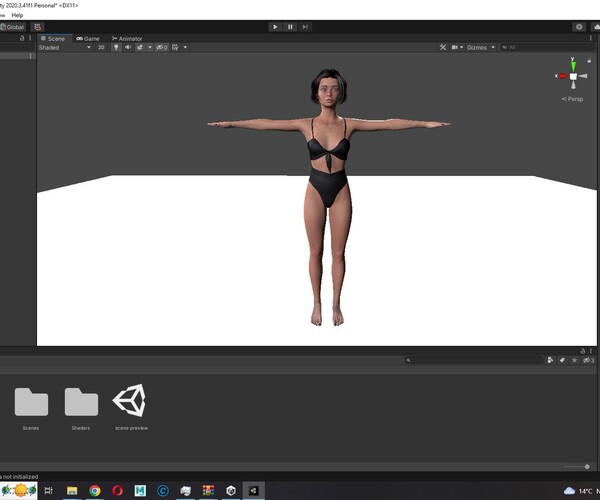The height and width of the screenshot is (500, 600).
Task: Lock the Project panel
Action: pos(582,351)
